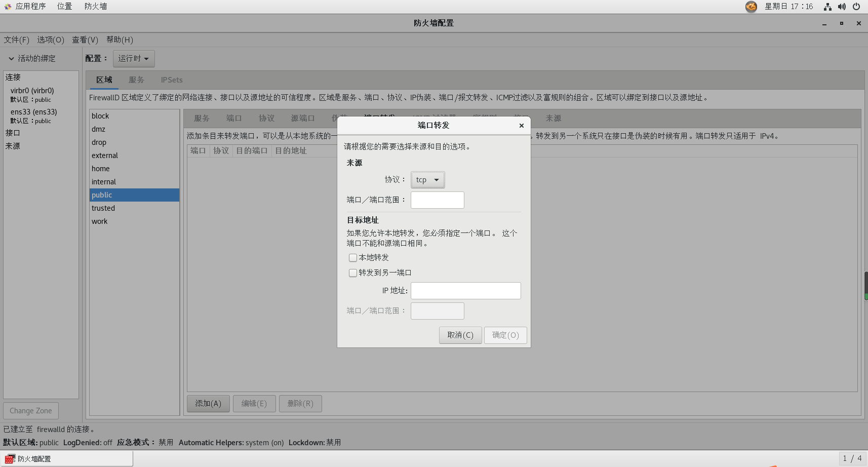Click the clock 星期日 17:16
Image resolution: width=868 pixels, height=467 pixels.
tap(788, 7)
